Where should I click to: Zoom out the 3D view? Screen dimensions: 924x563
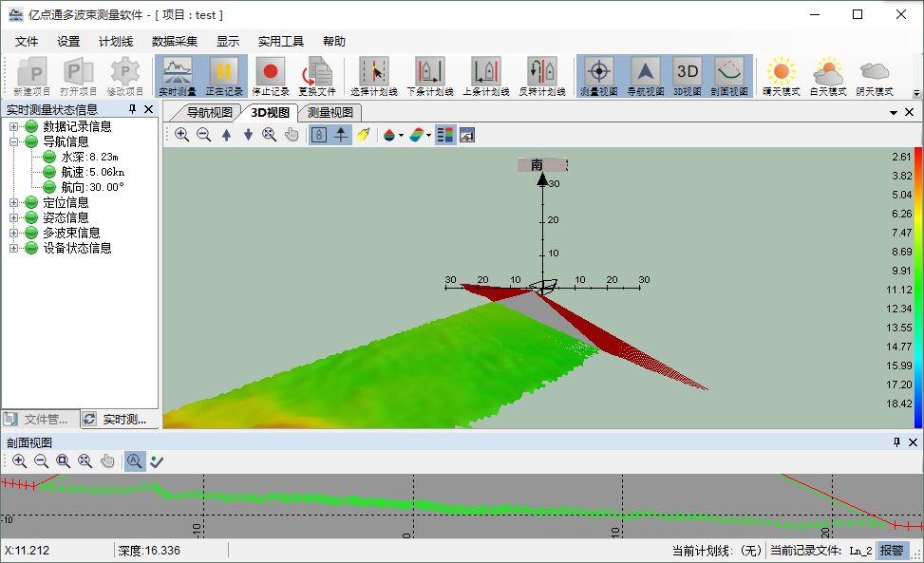(x=204, y=135)
